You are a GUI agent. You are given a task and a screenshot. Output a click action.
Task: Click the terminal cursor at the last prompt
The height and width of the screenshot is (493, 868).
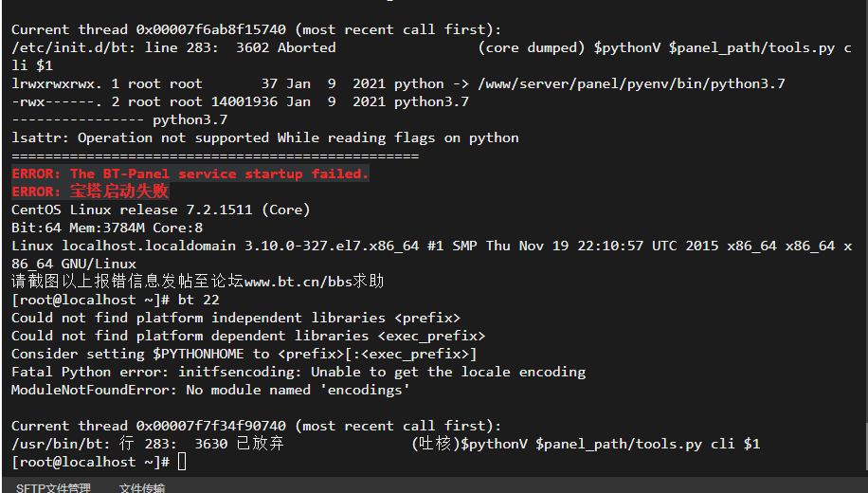tap(182, 462)
